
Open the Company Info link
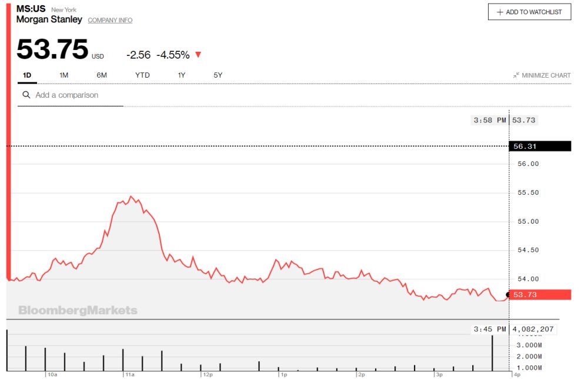pos(110,20)
